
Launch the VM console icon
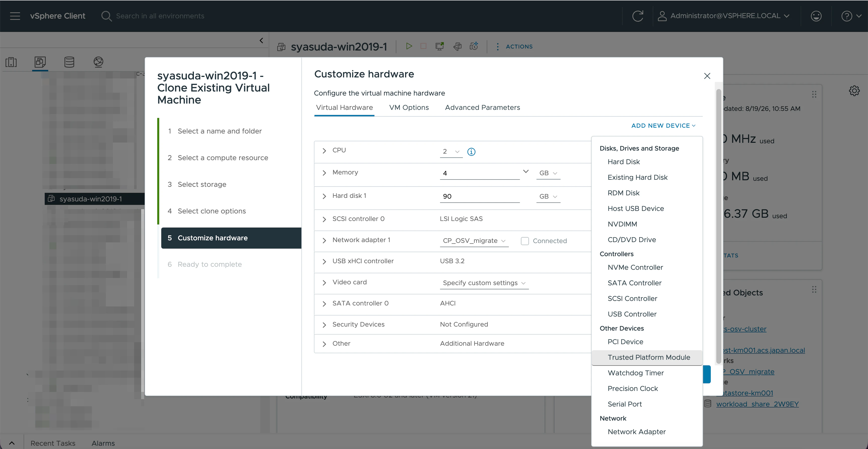point(439,46)
